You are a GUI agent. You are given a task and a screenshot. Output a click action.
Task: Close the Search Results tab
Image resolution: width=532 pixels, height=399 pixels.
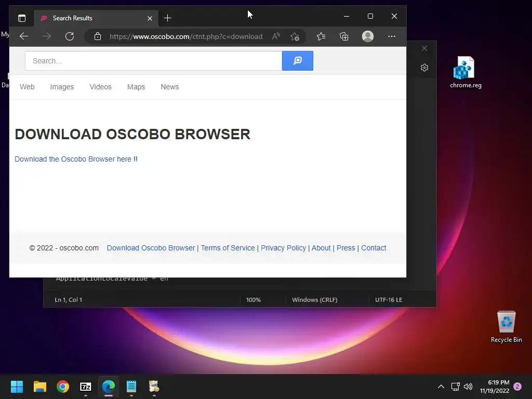pos(150,18)
